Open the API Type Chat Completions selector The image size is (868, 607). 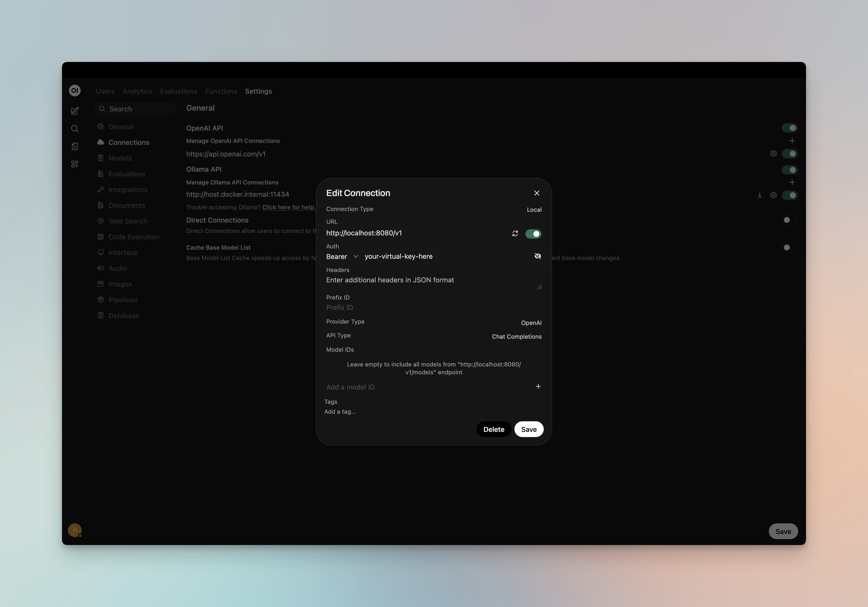click(517, 336)
